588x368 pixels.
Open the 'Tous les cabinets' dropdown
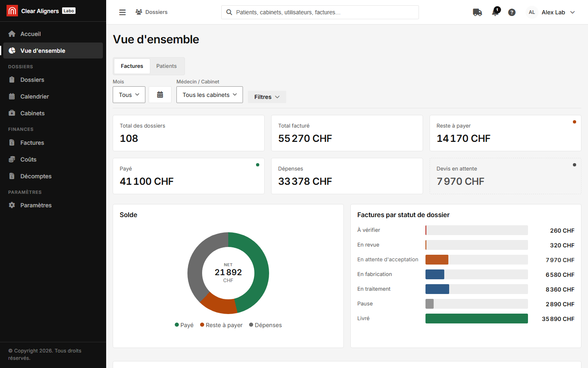[209, 94]
